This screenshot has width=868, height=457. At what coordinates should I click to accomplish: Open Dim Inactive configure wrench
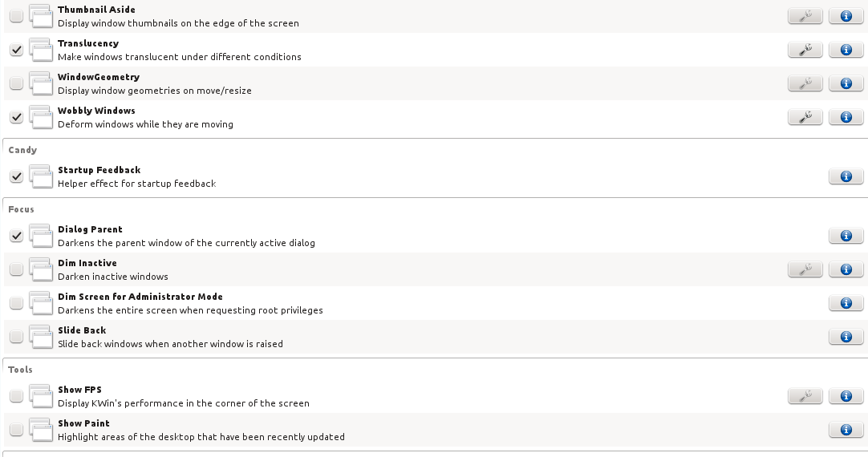[x=805, y=269]
